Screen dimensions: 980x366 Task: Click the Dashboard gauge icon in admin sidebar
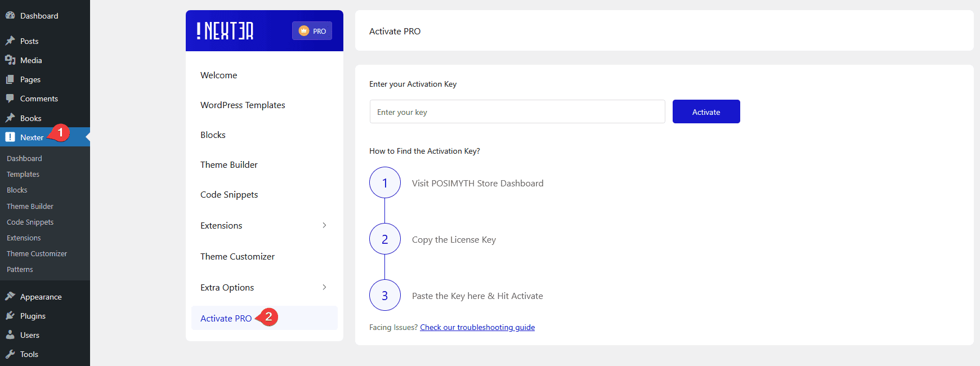pos(10,16)
